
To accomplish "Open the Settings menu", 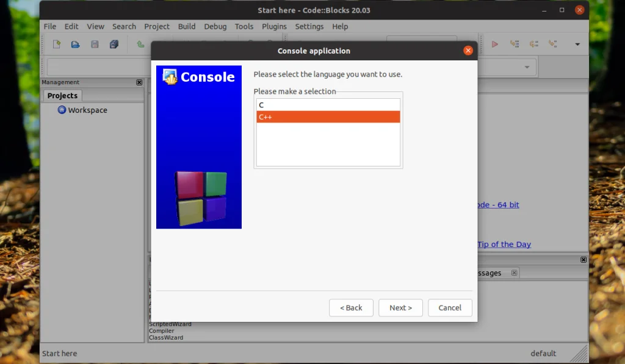I will [x=309, y=26].
